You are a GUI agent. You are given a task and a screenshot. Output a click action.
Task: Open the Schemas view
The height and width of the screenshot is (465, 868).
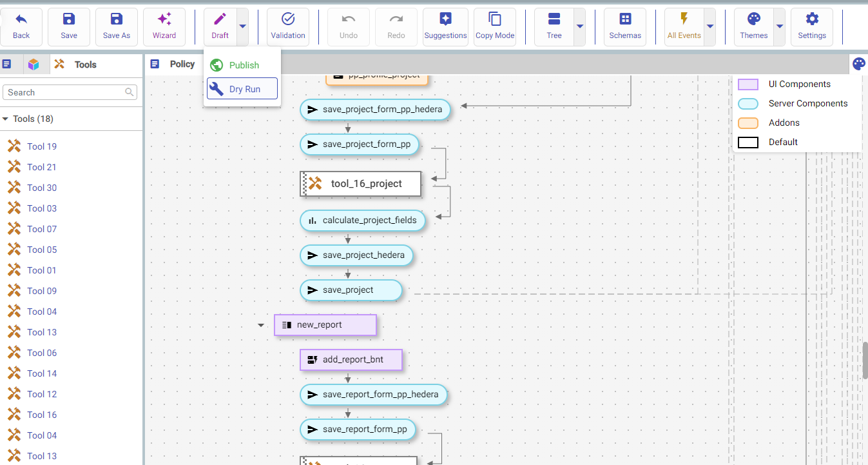click(625, 27)
